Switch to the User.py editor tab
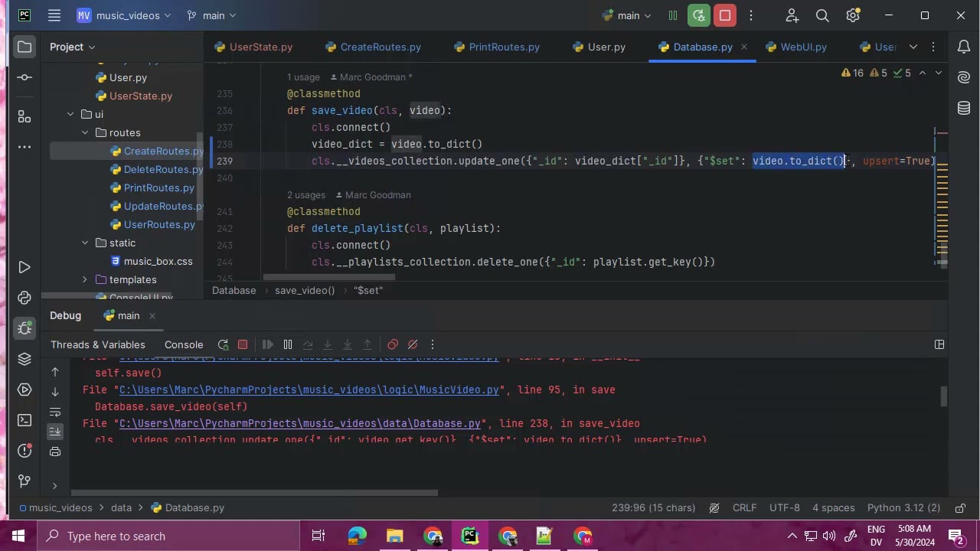Image resolution: width=980 pixels, height=551 pixels. pyautogui.click(x=599, y=47)
